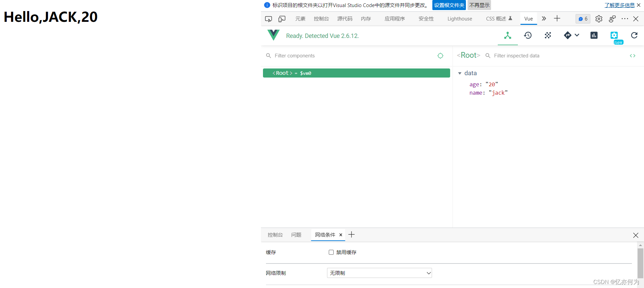Screen dimensions: 644x288
Task: Expand more tabs chevron
Action: pyautogui.click(x=544, y=18)
